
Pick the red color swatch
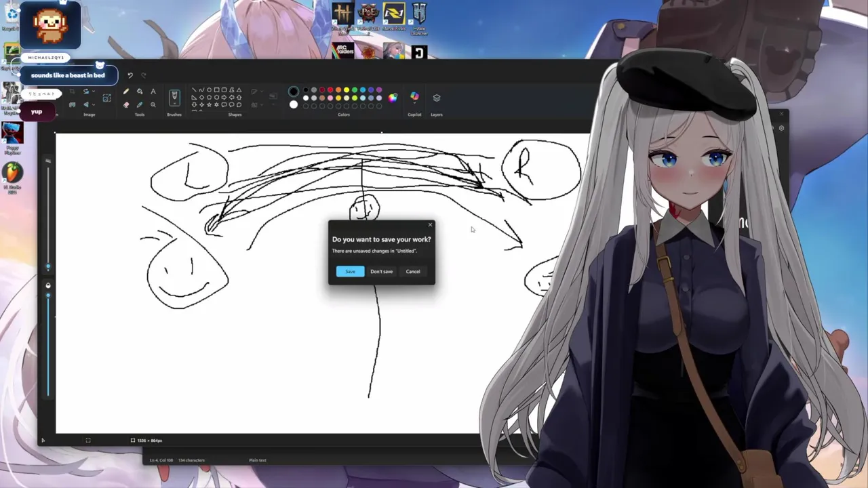click(330, 89)
